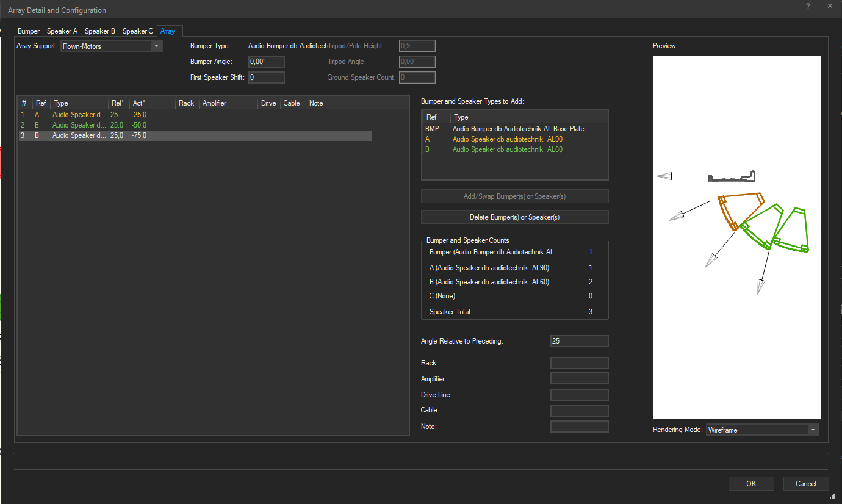Focus the Angle Relative to Preceding field
The height and width of the screenshot is (504, 842).
[579, 340]
